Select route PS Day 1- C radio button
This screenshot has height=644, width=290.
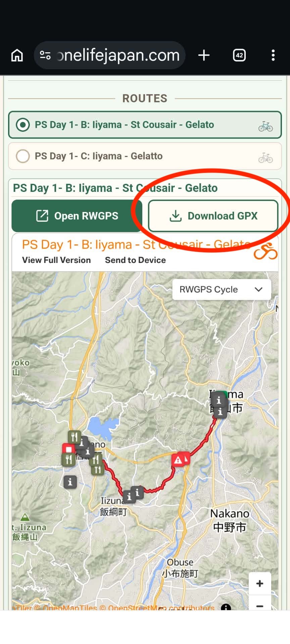(23, 156)
